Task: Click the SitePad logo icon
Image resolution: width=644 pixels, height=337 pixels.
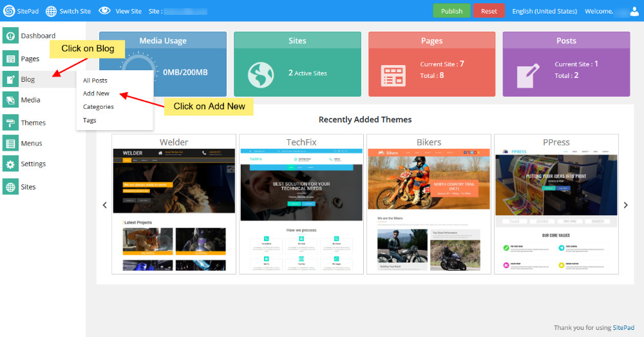Action: click(x=9, y=11)
